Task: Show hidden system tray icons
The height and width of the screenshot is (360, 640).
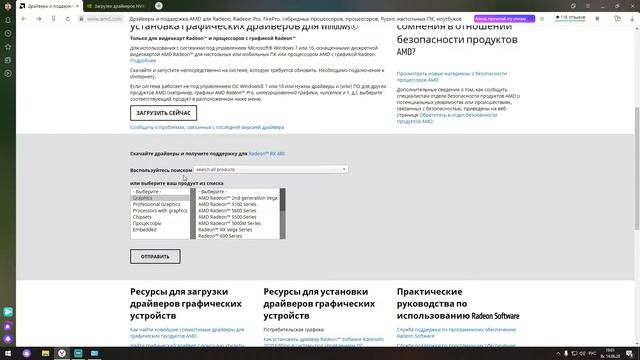Action: [x=558, y=353]
